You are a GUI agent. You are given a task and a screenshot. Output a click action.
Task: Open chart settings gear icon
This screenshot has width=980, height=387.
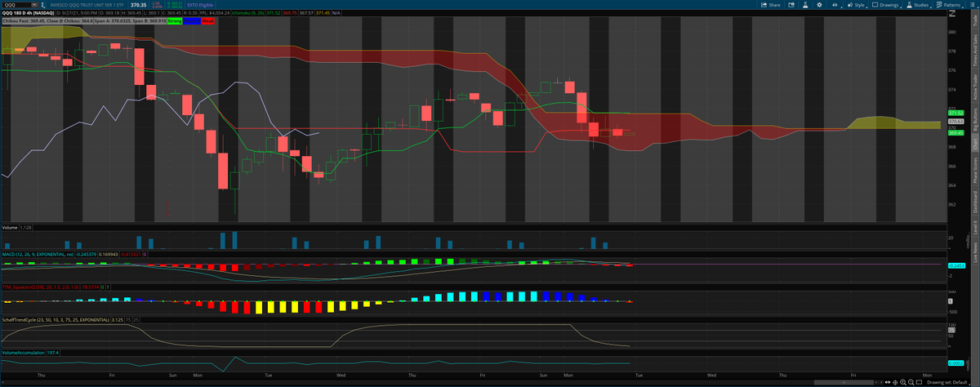click(x=819, y=5)
